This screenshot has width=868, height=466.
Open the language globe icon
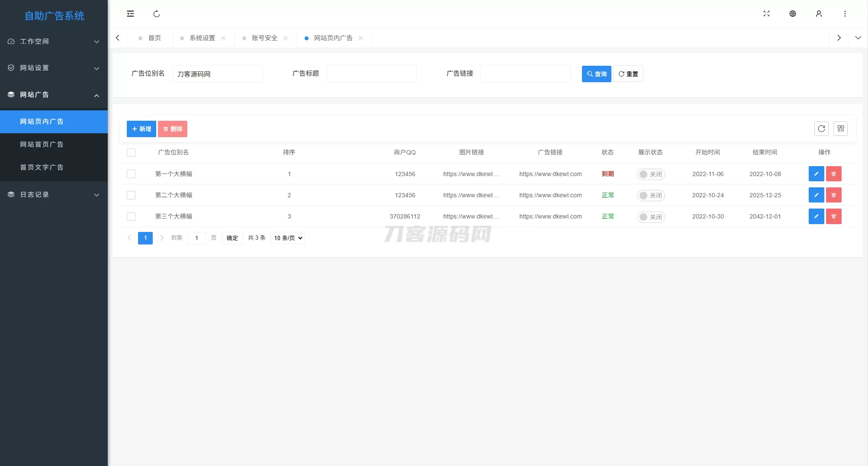793,14
